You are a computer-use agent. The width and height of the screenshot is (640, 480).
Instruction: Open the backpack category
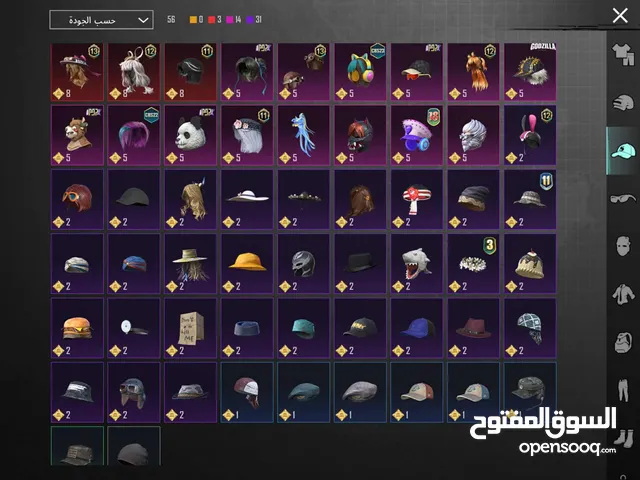tap(623, 342)
